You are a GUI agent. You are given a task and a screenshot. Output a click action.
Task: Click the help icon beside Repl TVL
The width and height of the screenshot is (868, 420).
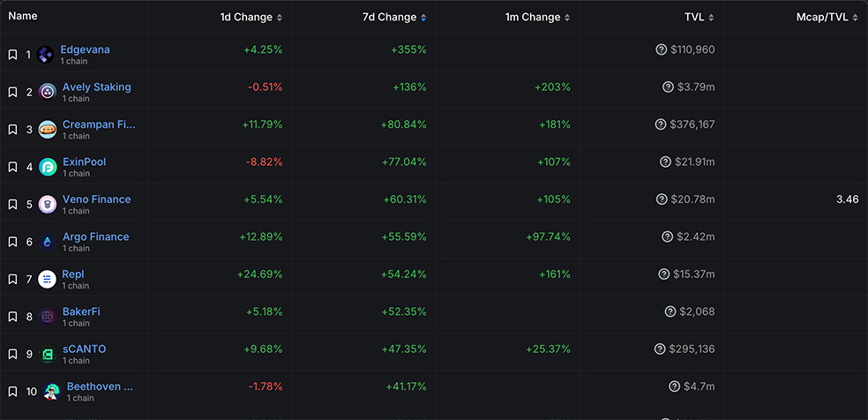pyautogui.click(x=664, y=274)
